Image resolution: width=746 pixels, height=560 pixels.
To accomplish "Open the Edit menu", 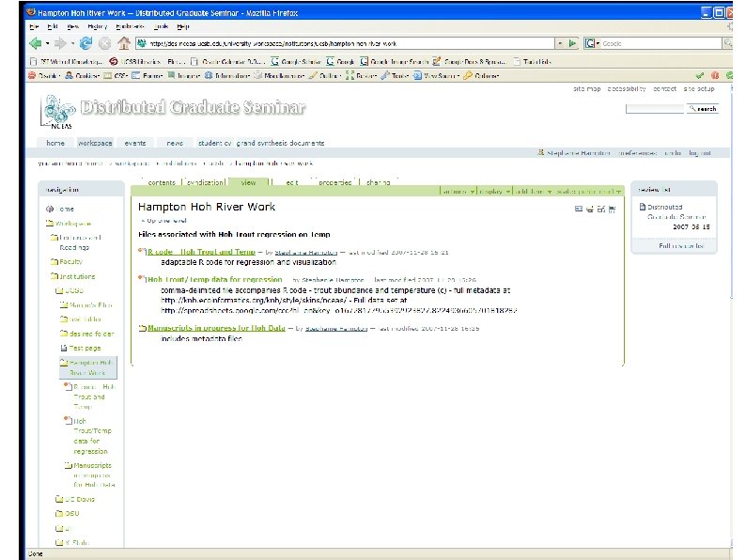I will click(x=53, y=26).
